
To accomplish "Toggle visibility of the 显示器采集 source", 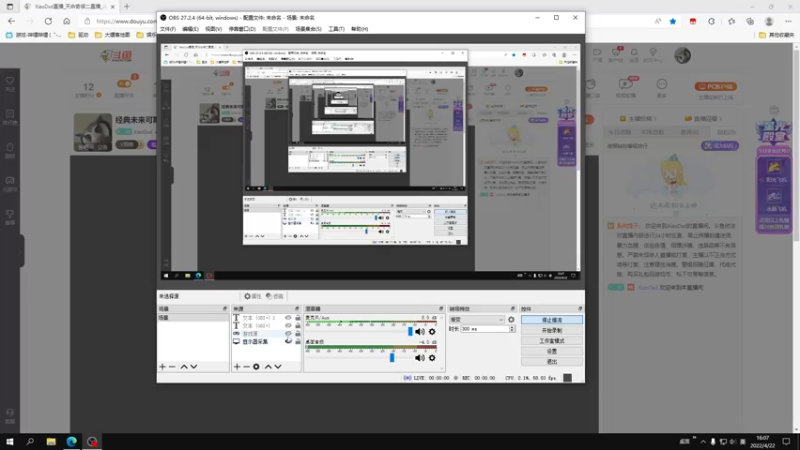I will 288,341.
